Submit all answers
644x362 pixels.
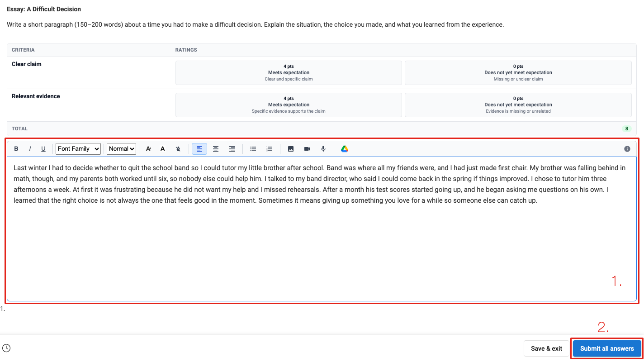607,348
